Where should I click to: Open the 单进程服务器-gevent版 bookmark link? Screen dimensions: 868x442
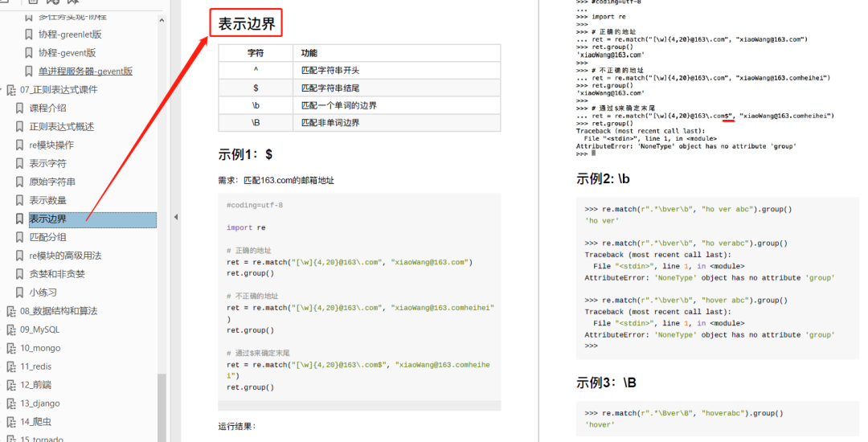point(85,72)
